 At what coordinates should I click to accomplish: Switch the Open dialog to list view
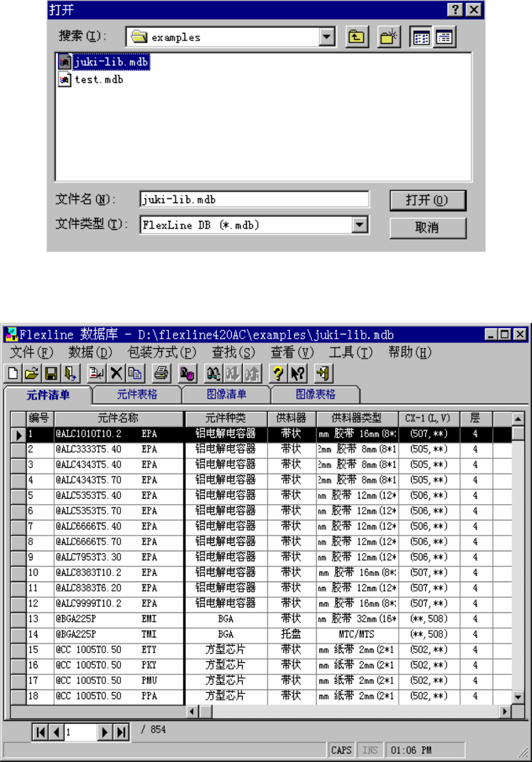click(421, 37)
